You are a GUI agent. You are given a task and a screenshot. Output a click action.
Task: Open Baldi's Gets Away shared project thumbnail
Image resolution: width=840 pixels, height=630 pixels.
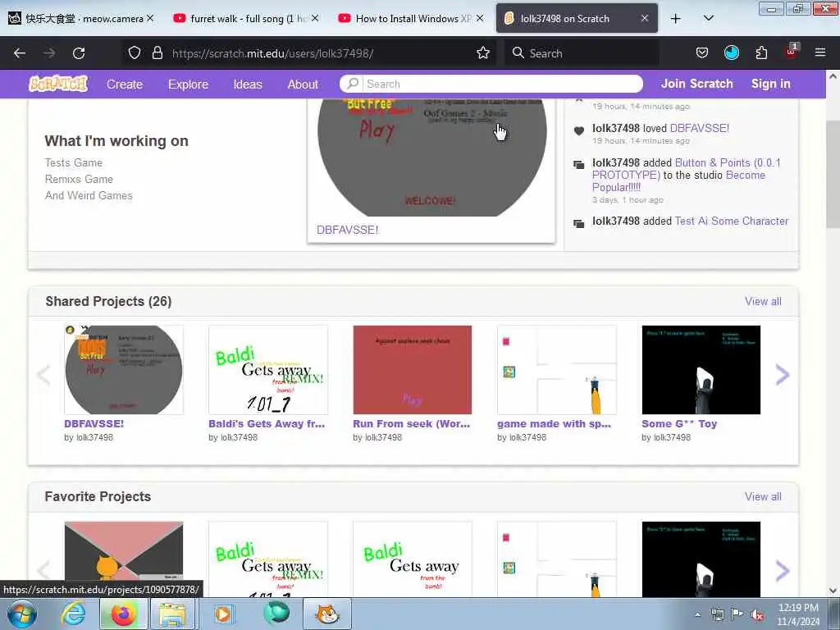point(268,370)
